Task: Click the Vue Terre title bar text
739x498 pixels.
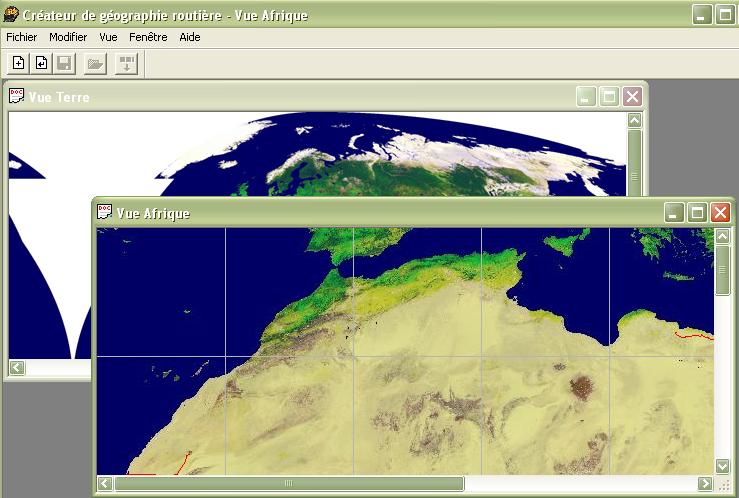Action: click(59, 97)
